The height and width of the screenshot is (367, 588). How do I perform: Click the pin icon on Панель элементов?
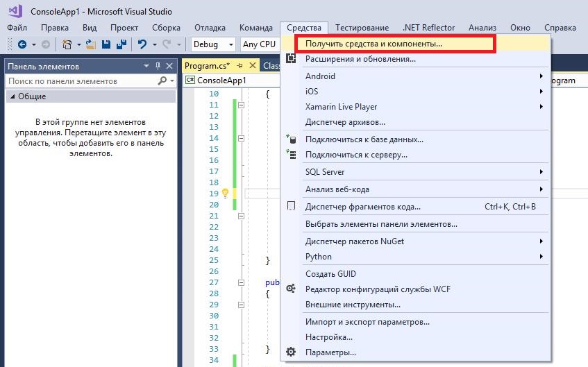pos(158,66)
